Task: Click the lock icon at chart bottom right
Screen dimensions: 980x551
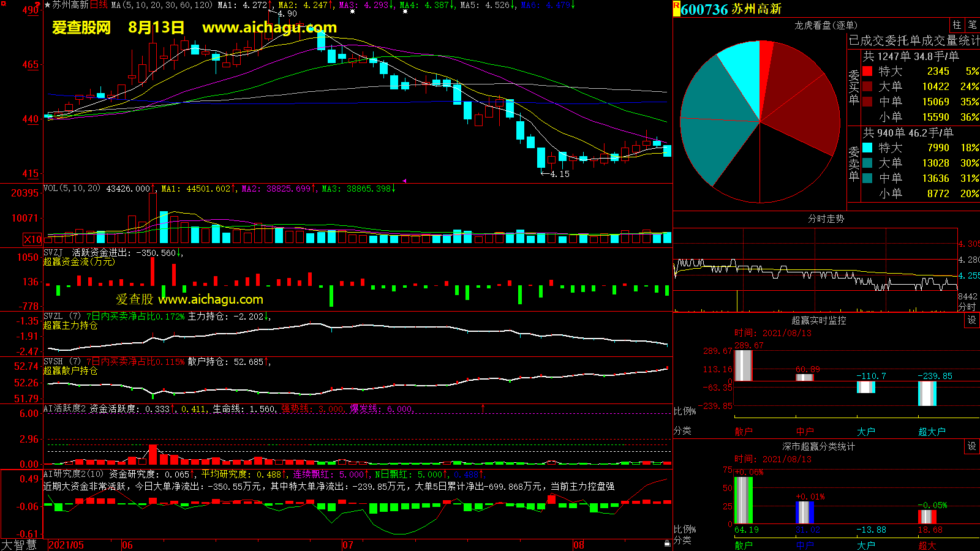Action: point(667,543)
